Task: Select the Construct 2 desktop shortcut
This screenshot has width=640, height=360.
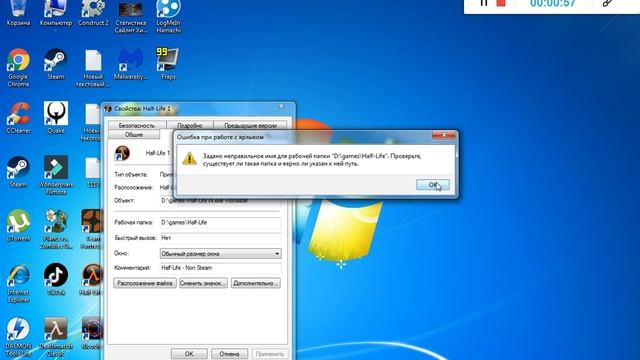Action: click(x=93, y=13)
